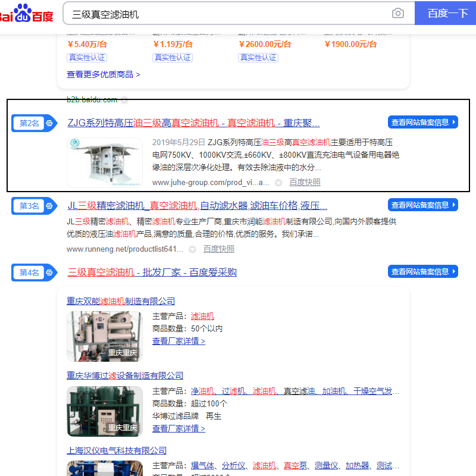Open JL三级精密滤油机 result title

click(x=198, y=206)
